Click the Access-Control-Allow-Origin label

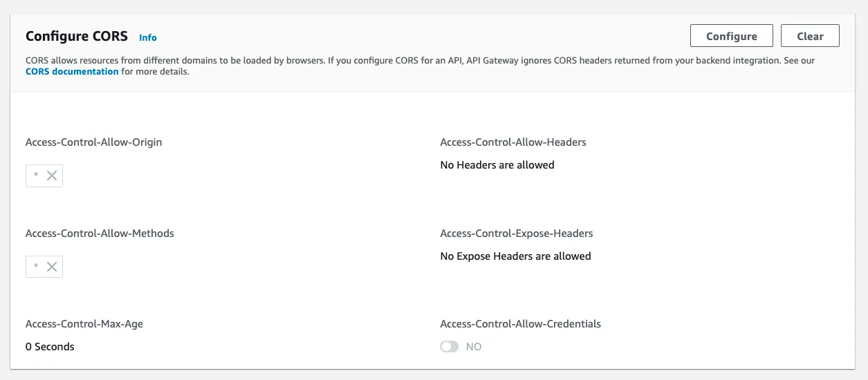93,142
